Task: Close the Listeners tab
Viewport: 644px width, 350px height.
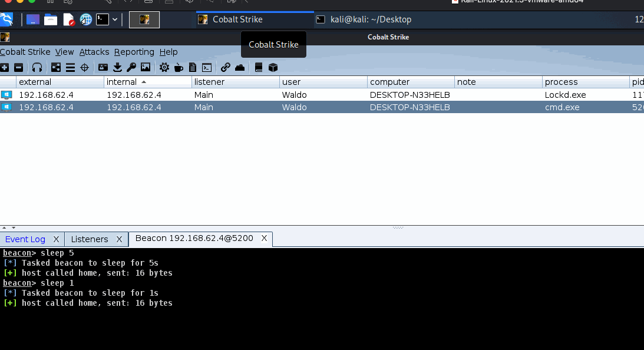Action: (119, 239)
